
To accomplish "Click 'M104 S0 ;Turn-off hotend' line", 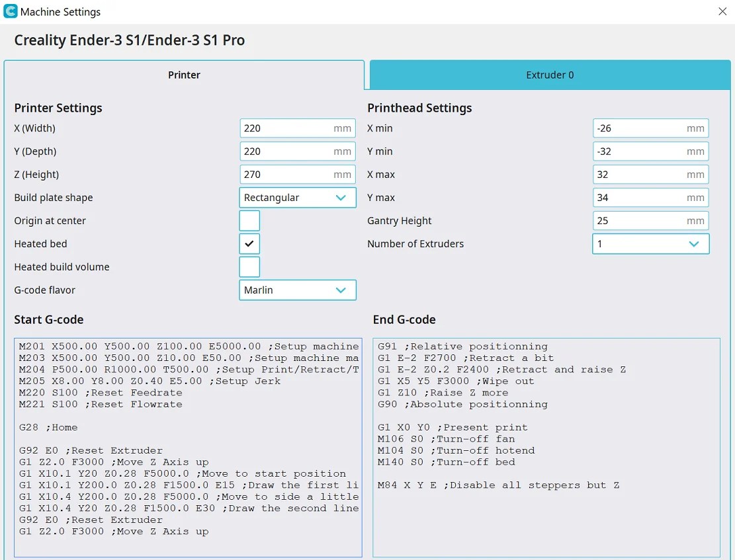I will pyautogui.click(x=456, y=450).
